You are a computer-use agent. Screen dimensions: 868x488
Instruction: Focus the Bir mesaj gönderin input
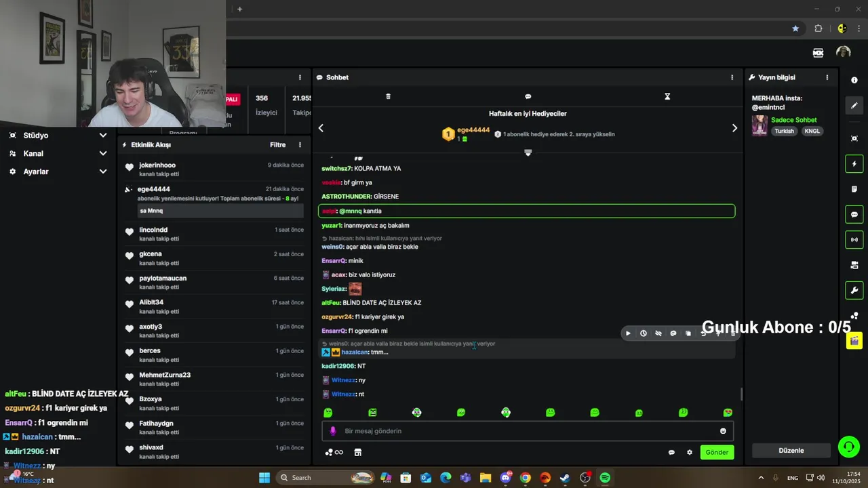[528, 431]
